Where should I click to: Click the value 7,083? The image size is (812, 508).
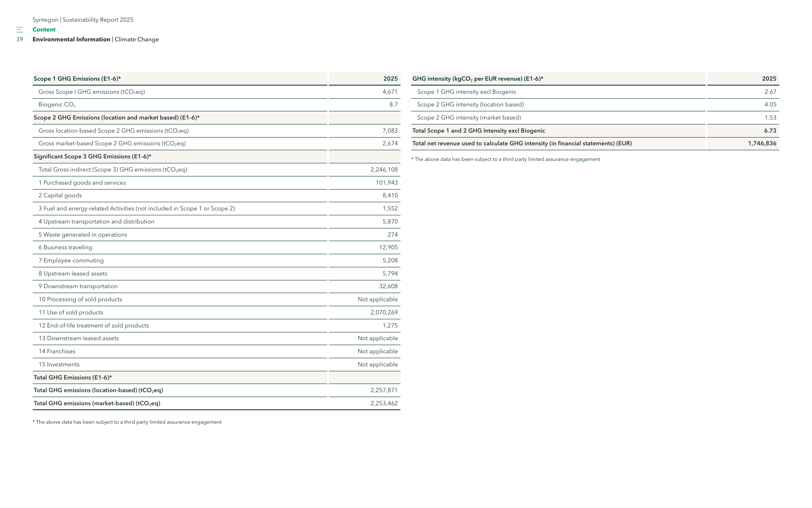tap(390, 131)
